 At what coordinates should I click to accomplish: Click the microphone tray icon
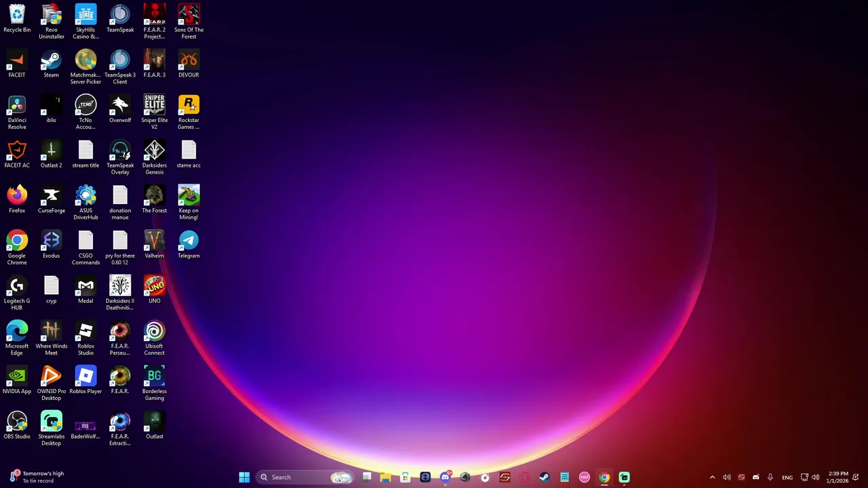770,477
